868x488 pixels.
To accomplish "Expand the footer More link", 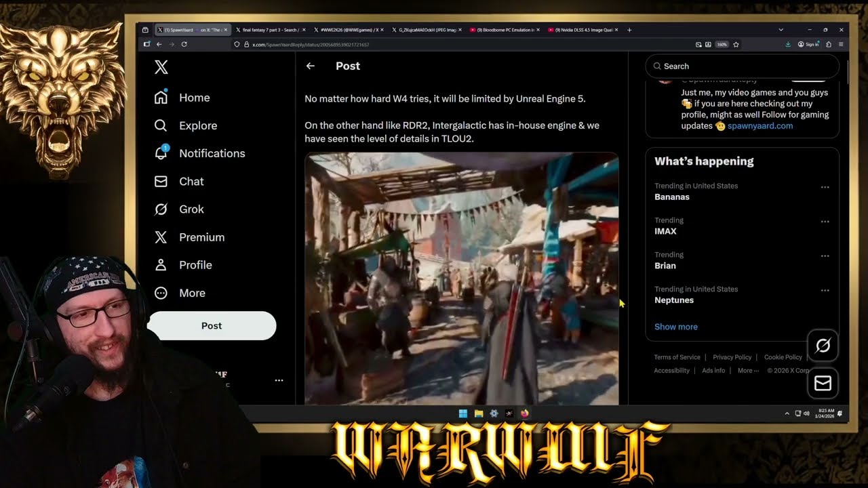I will 748,371.
